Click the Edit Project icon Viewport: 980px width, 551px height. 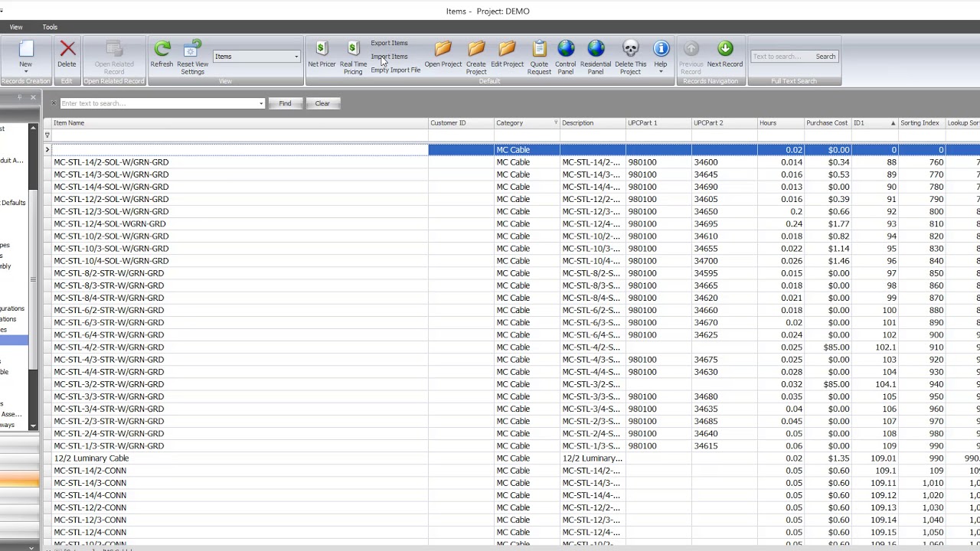pos(507,49)
